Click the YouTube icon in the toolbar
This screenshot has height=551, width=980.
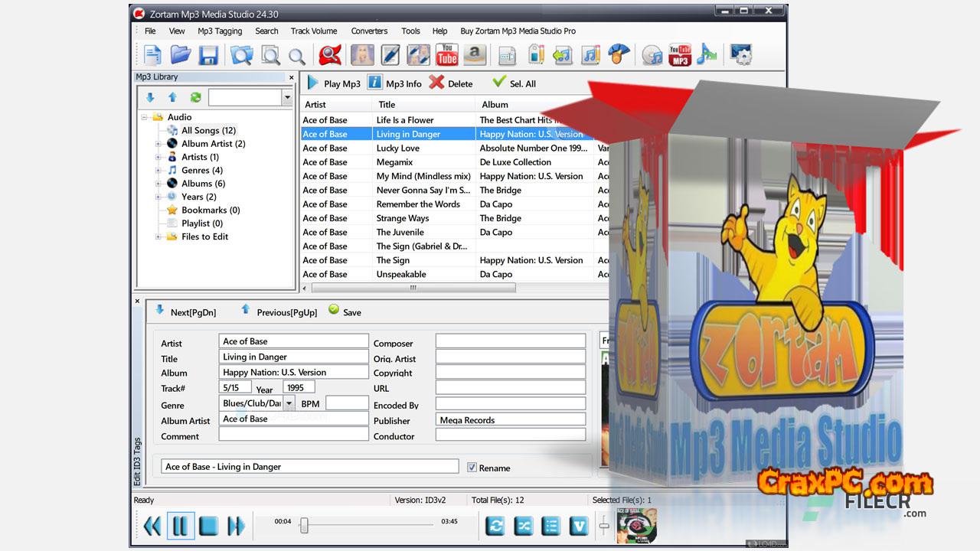446,55
